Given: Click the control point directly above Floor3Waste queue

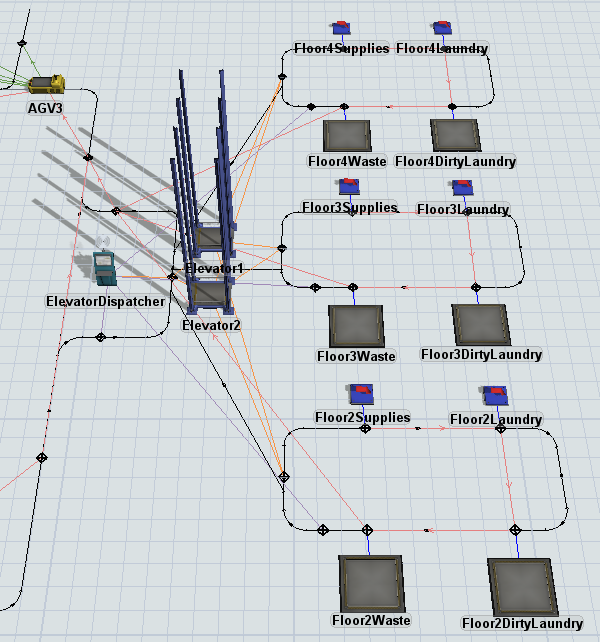Looking at the screenshot, I should pyautogui.click(x=352, y=288).
